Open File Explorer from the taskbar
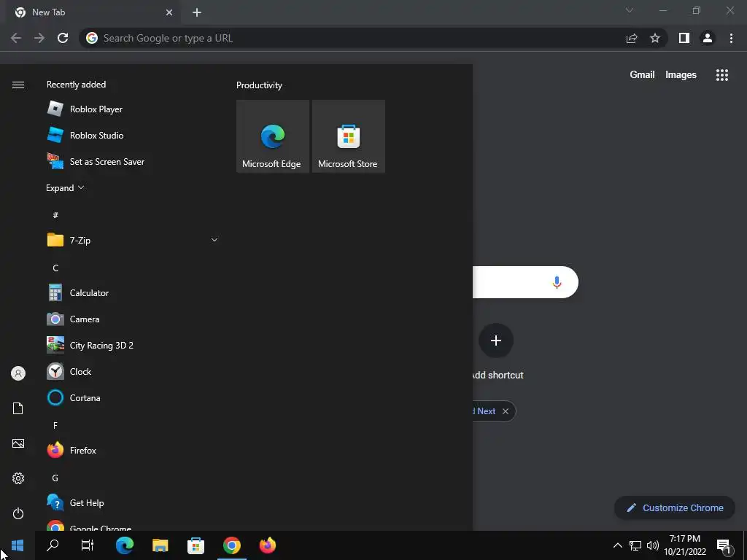Image resolution: width=747 pixels, height=560 pixels. (160, 545)
